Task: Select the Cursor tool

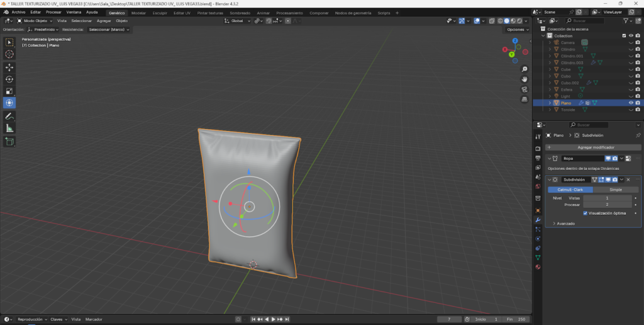Action: 9,54
